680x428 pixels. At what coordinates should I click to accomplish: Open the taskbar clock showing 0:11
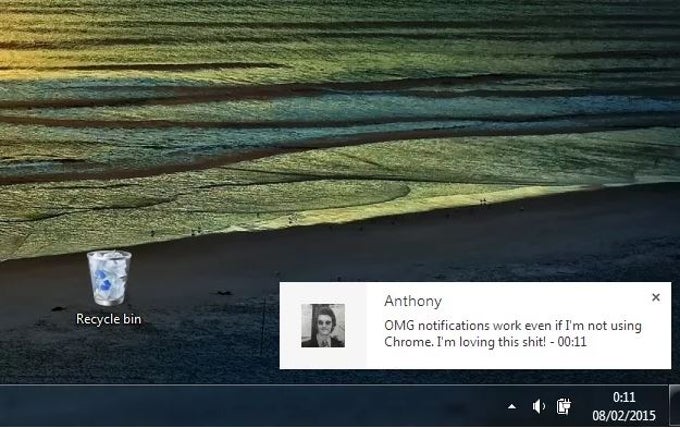tap(624, 397)
